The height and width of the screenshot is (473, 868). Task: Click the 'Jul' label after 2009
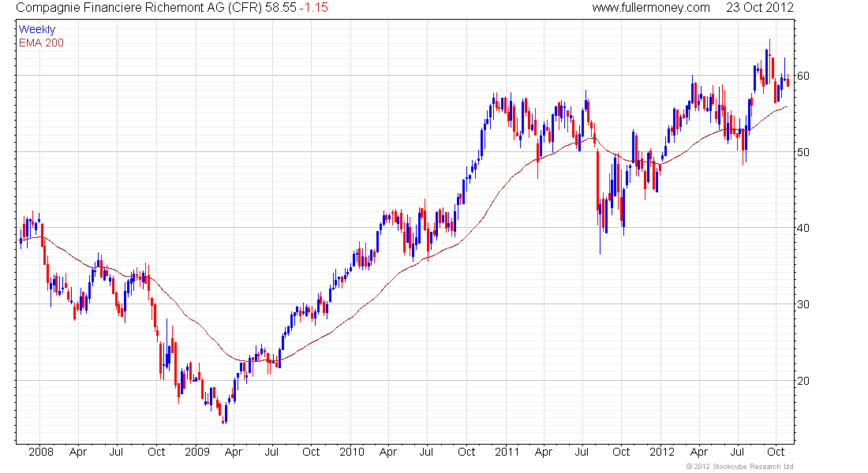(271, 452)
